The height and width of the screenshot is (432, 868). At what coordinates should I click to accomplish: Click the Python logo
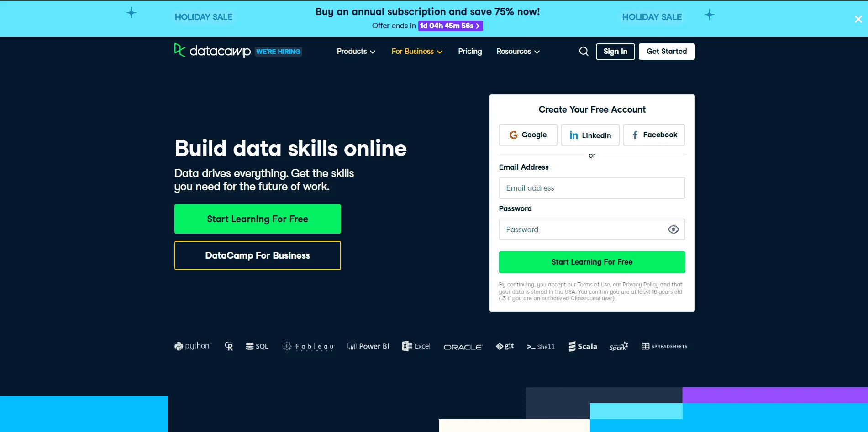(x=192, y=346)
